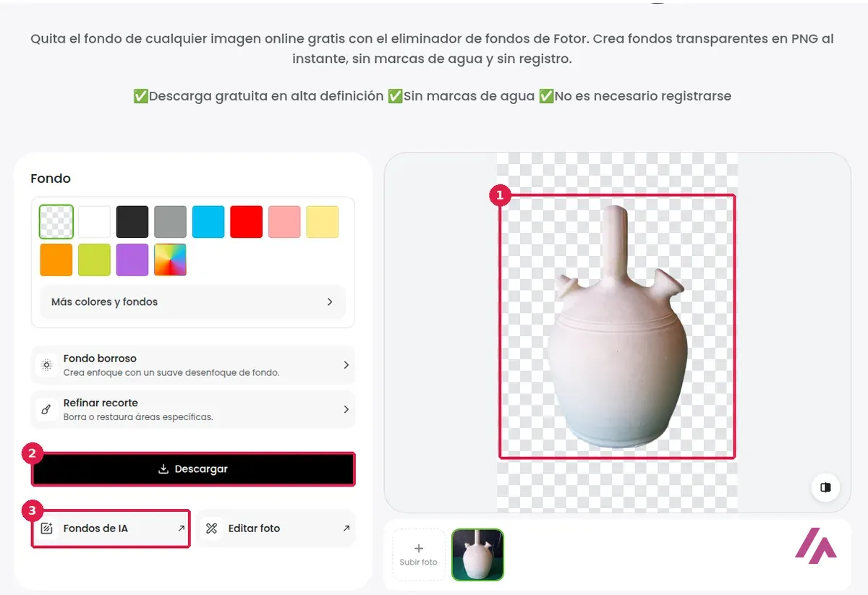This screenshot has height=595, width=868.
Task: Open the Refinar recorte option
Action: pyautogui.click(x=193, y=409)
